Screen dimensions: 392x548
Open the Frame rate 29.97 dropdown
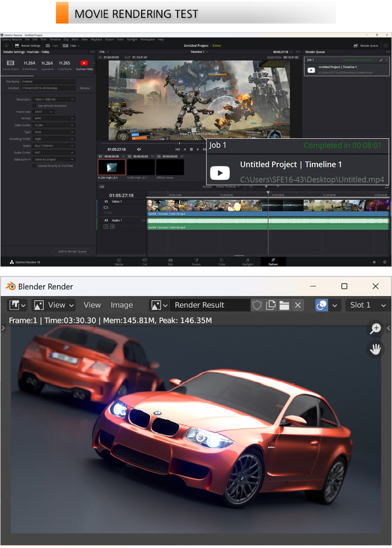pos(43,112)
